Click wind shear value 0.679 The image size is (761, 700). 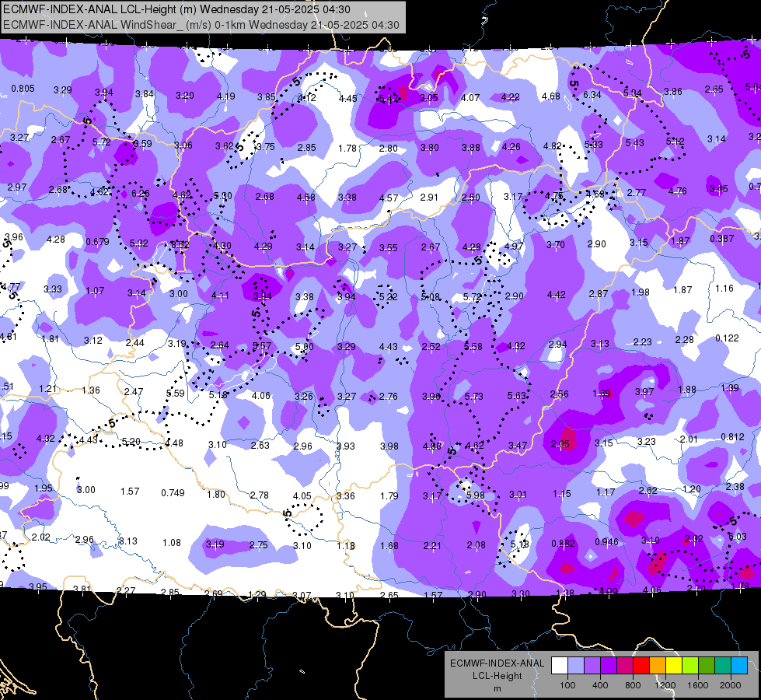coord(97,241)
